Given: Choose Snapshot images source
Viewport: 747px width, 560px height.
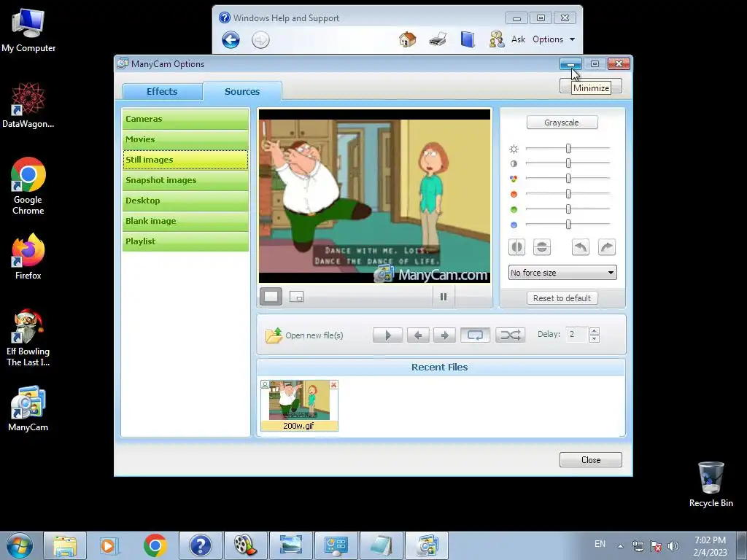Looking at the screenshot, I should (185, 181).
